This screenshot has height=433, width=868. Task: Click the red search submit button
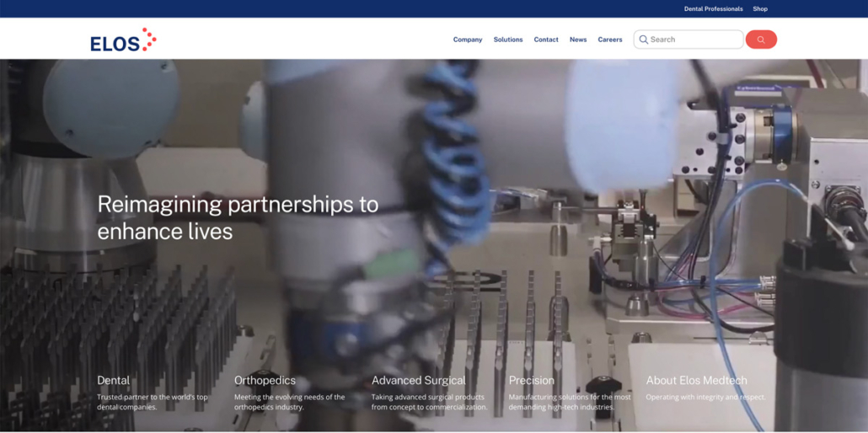coord(761,40)
